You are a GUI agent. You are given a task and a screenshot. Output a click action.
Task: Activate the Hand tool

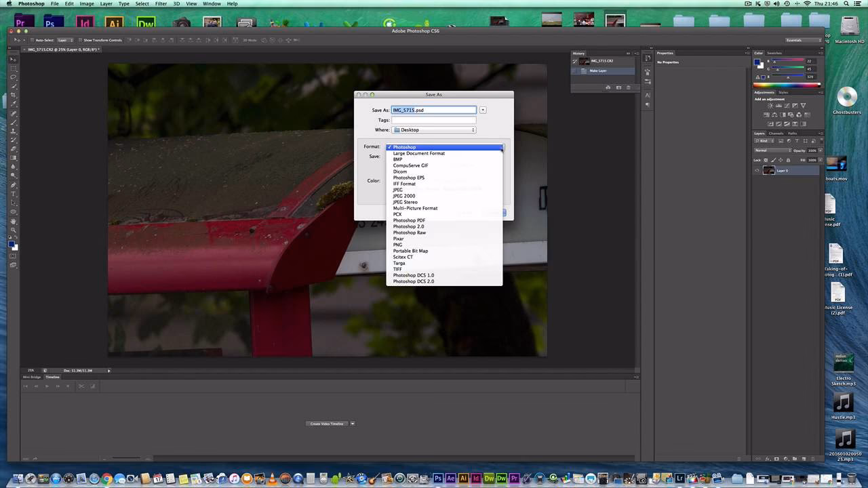(x=13, y=220)
